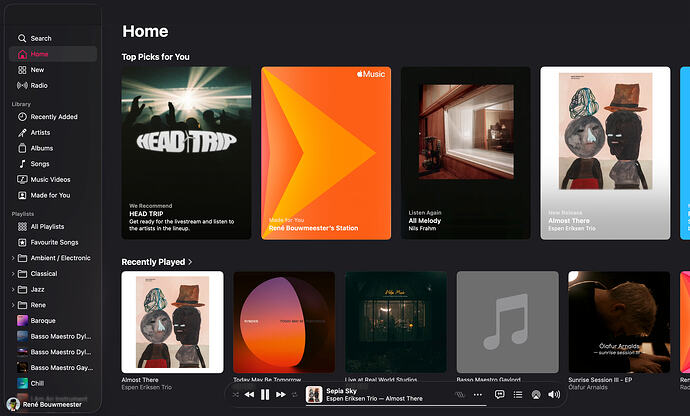Open the three-dot more options menu

click(x=478, y=394)
